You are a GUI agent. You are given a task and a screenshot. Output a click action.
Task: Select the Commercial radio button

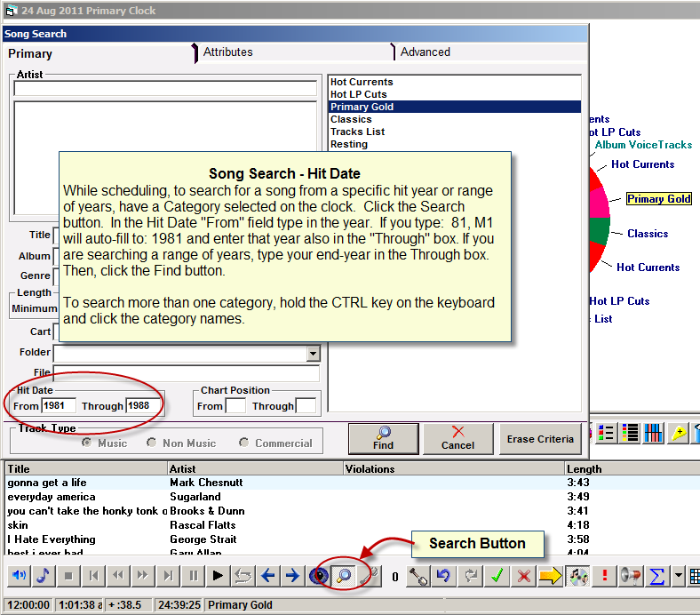click(243, 443)
